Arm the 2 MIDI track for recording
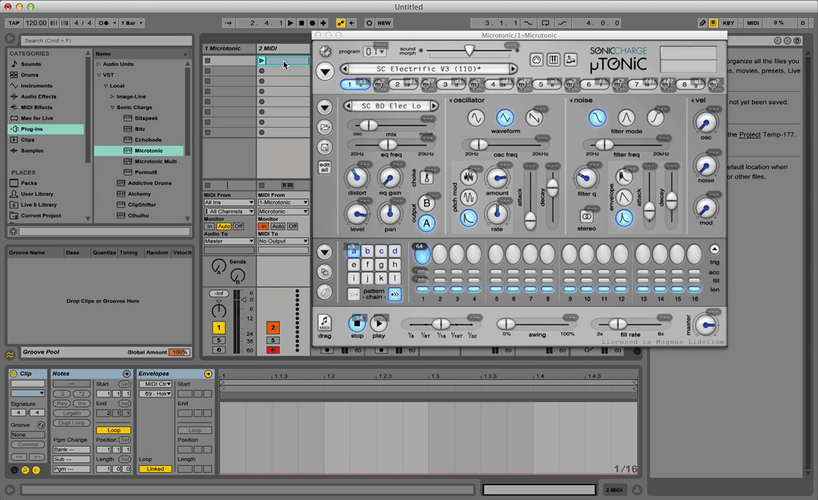 pos(273,350)
